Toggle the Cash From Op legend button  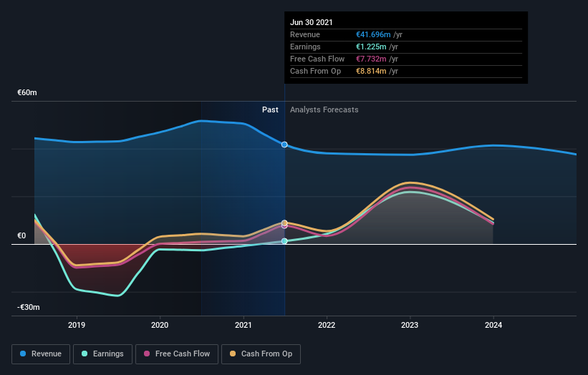[x=261, y=354]
